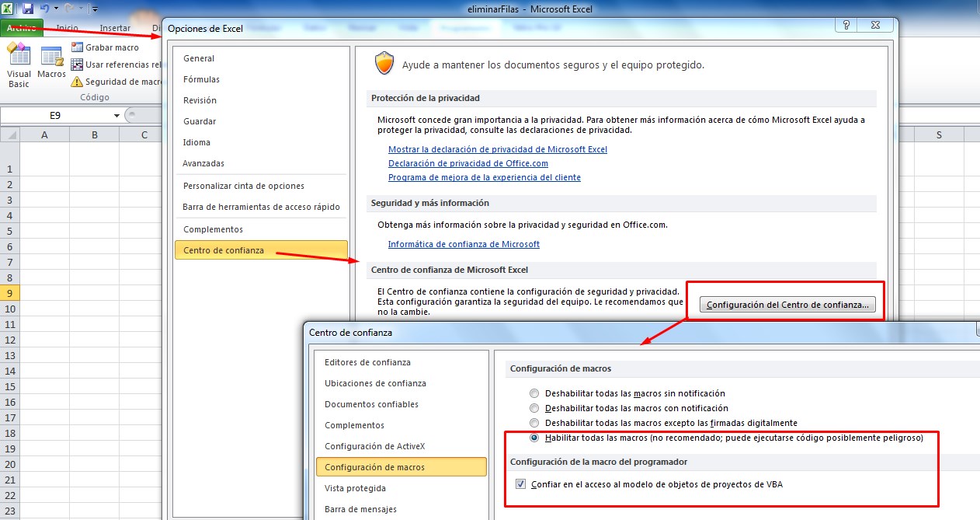This screenshot has width=980, height=520.
Task: Open Undo history dropdown arrow
Action: click(x=56, y=9)
